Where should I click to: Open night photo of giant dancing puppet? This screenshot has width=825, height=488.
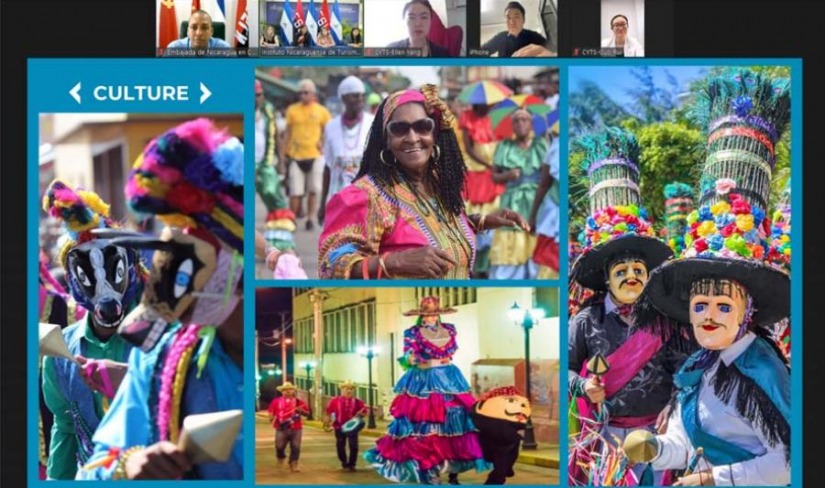coord(407,386)
